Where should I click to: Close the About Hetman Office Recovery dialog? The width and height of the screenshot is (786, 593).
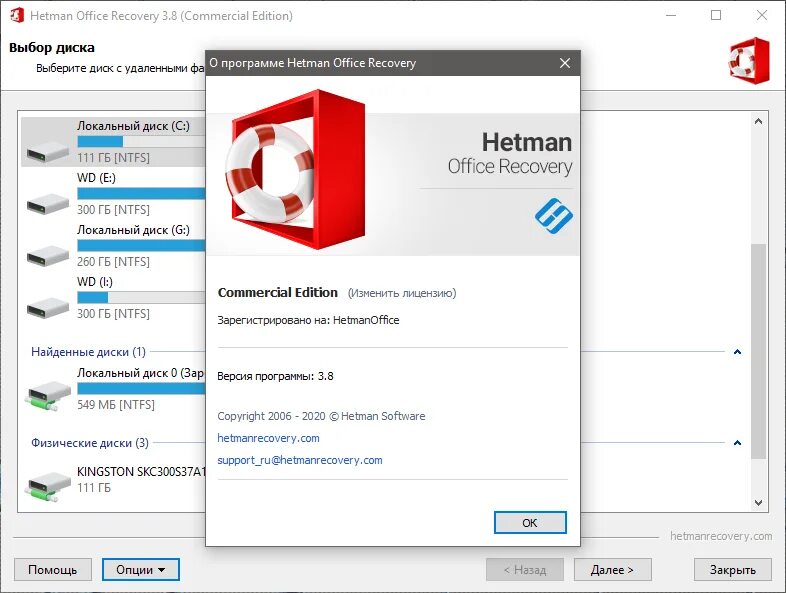(565, 63)
